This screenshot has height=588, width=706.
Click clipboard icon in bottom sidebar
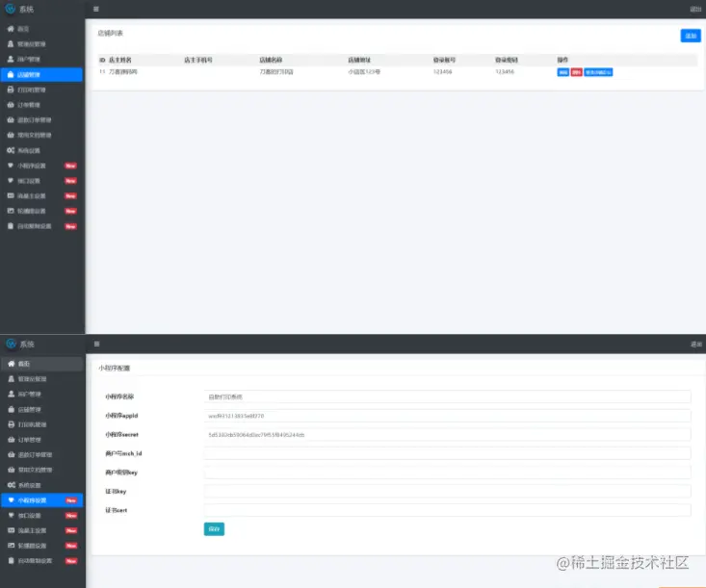12,560
